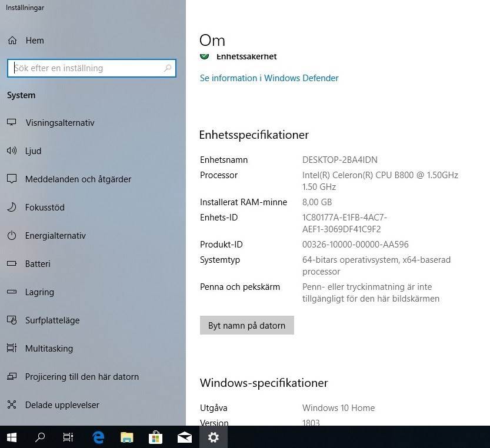This screenshot has height=448, width=490.
Task: Click the Multitasking icon
Action: click(12, 348)
